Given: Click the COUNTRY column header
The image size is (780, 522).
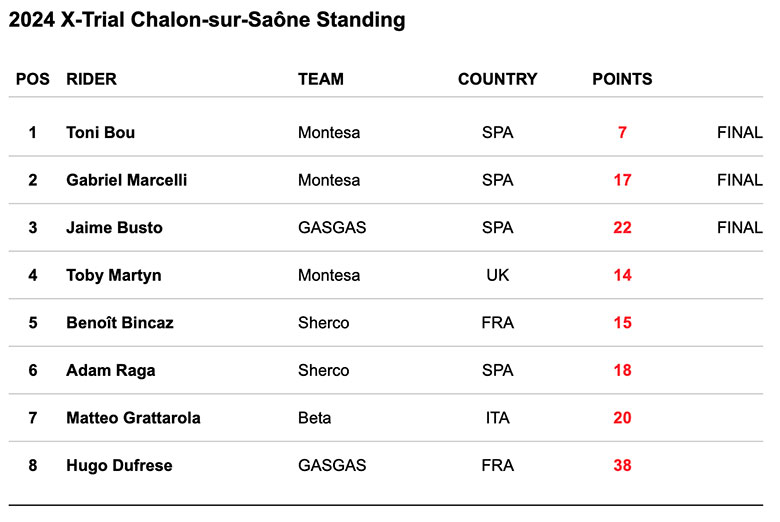Looking at the screenshot, I should [497, 79].
